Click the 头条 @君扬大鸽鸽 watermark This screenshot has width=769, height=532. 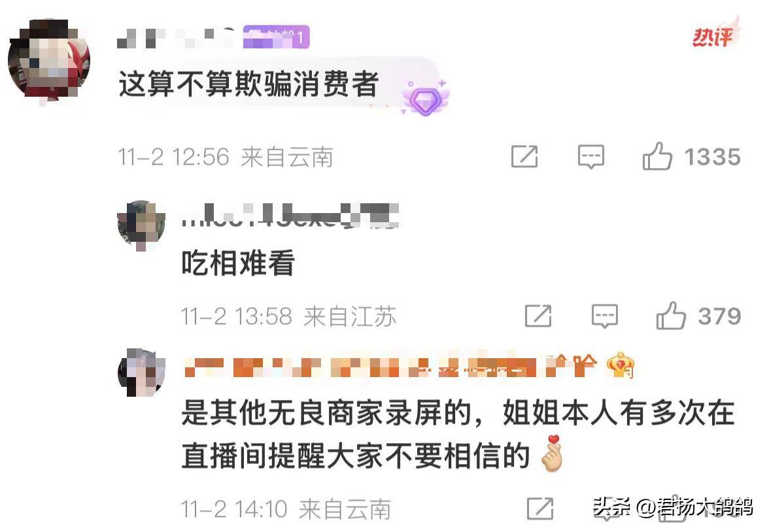click(x=672, y=507)
